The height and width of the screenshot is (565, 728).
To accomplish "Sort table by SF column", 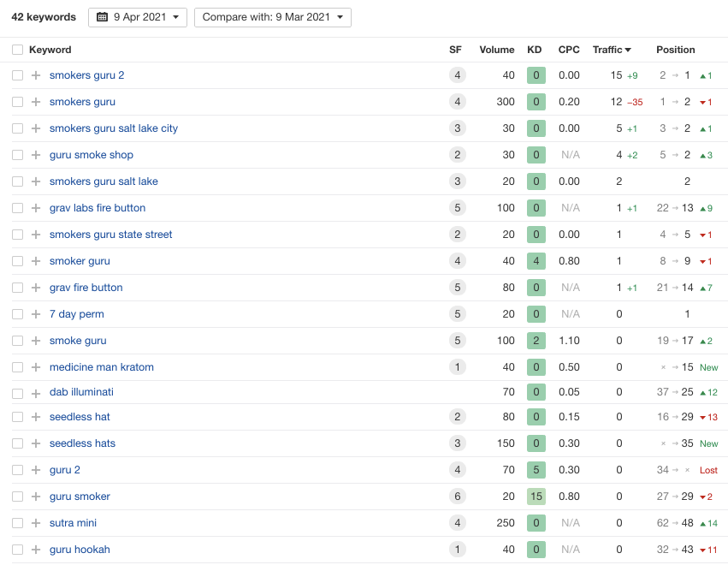I will point(455,50).
